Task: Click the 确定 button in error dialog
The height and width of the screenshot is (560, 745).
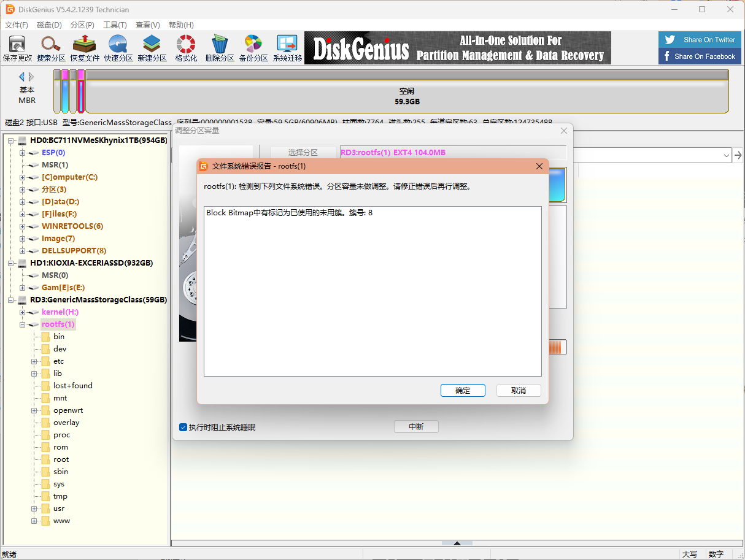Action: pos(463,391)
